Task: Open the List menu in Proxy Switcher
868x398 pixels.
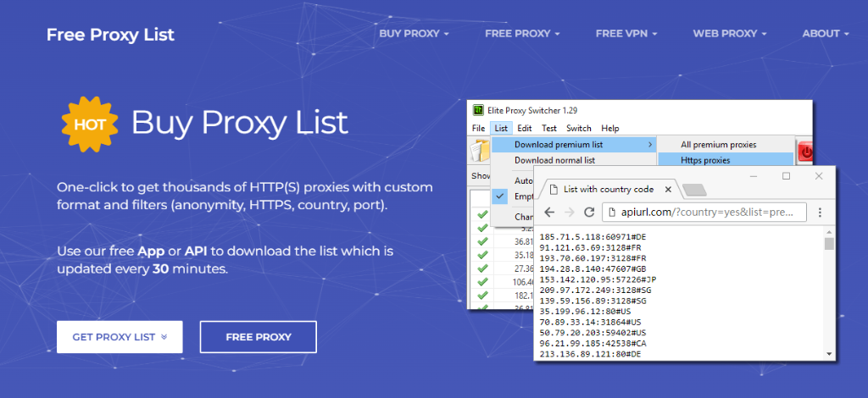Action: pos(501,128)
